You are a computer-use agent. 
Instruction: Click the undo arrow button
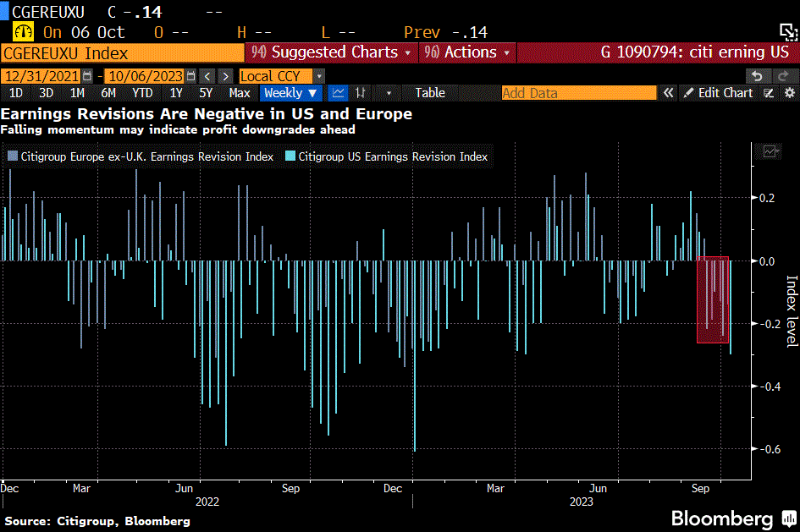pos(757,76)
